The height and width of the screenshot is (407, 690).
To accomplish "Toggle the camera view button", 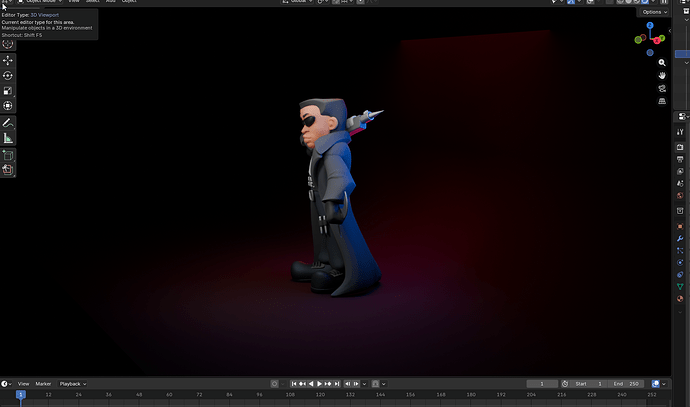I will click(x=662, y=88).
